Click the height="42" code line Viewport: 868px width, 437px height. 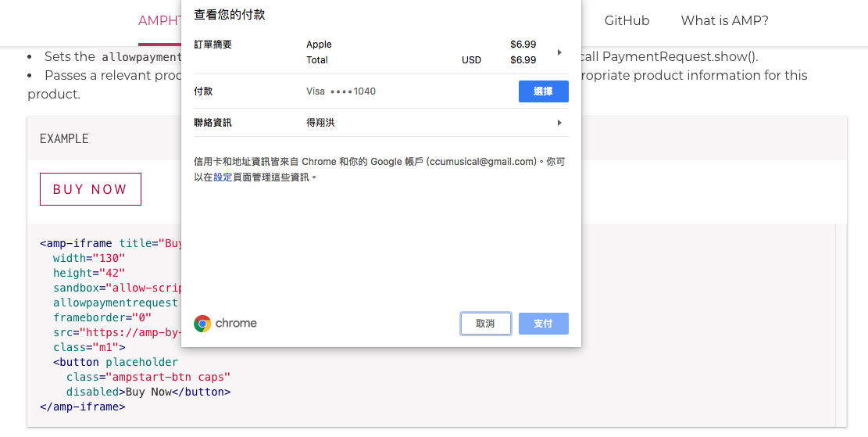pos(89,273)
